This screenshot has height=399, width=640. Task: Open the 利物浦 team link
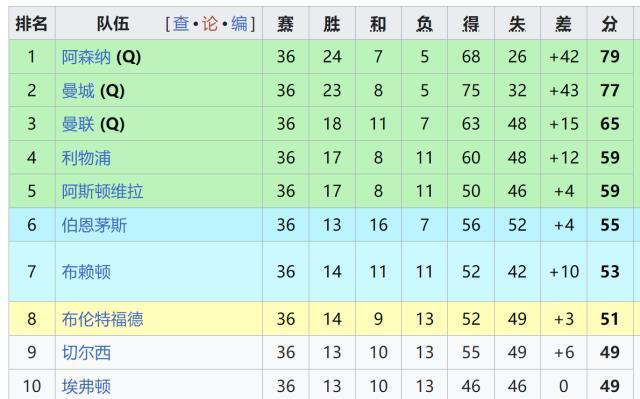(x=86, y=158)
